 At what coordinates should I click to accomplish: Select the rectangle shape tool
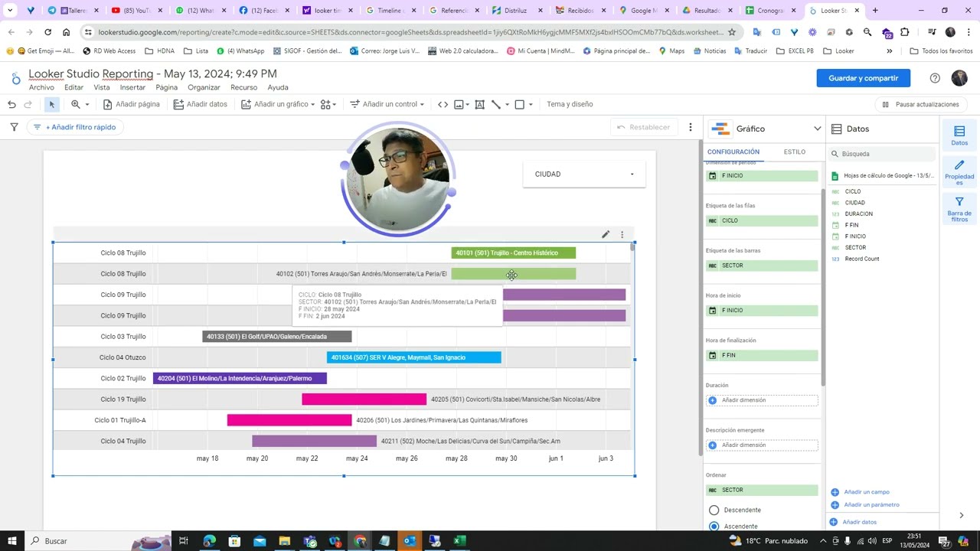point(519,104)
